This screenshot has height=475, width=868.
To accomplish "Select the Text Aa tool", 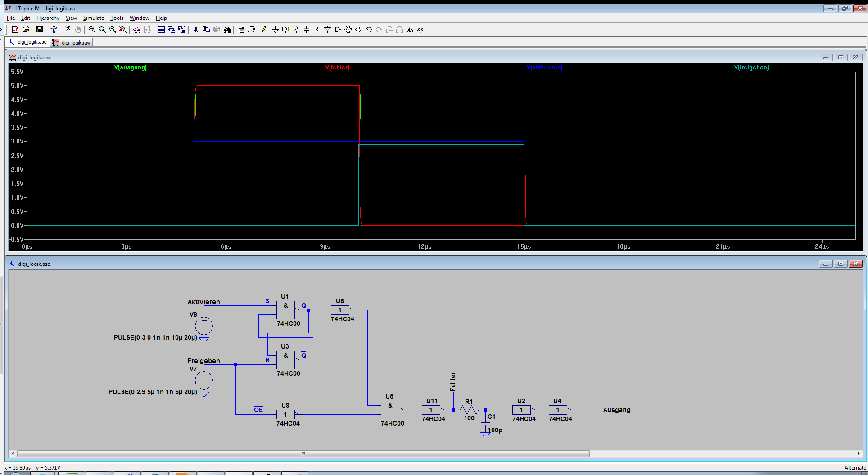I will click(x=410, y=30).
